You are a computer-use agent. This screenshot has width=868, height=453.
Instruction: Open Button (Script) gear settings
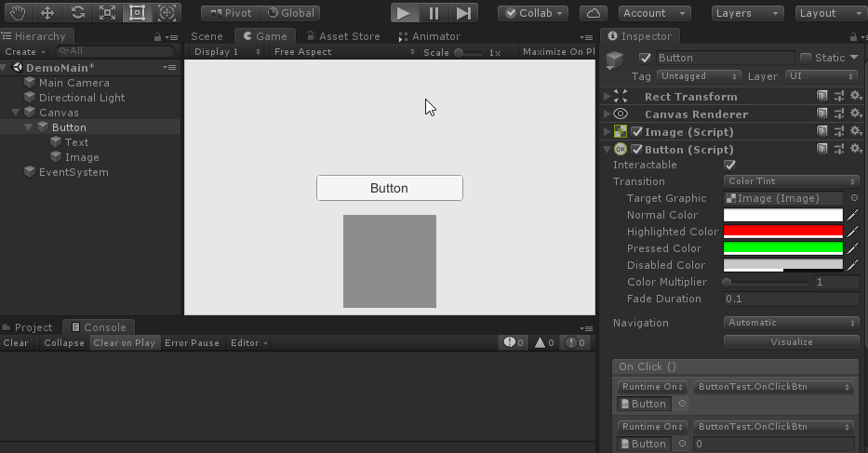(x=856, y=149)
